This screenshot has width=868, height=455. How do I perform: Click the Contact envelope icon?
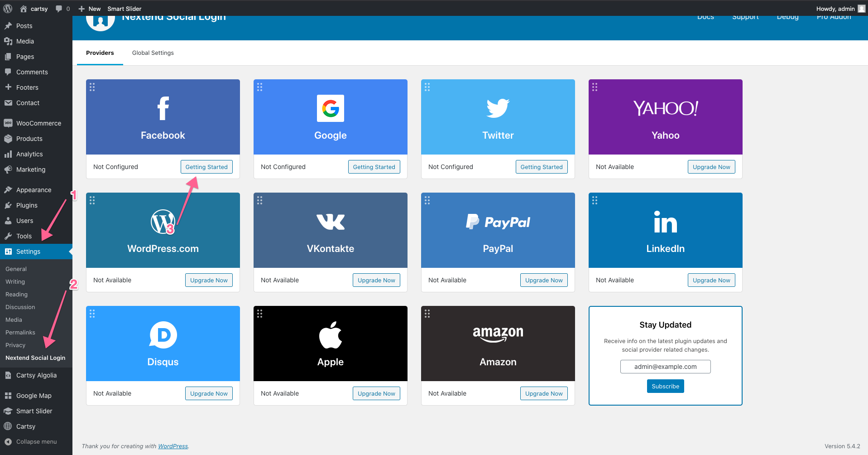(8, 103)
